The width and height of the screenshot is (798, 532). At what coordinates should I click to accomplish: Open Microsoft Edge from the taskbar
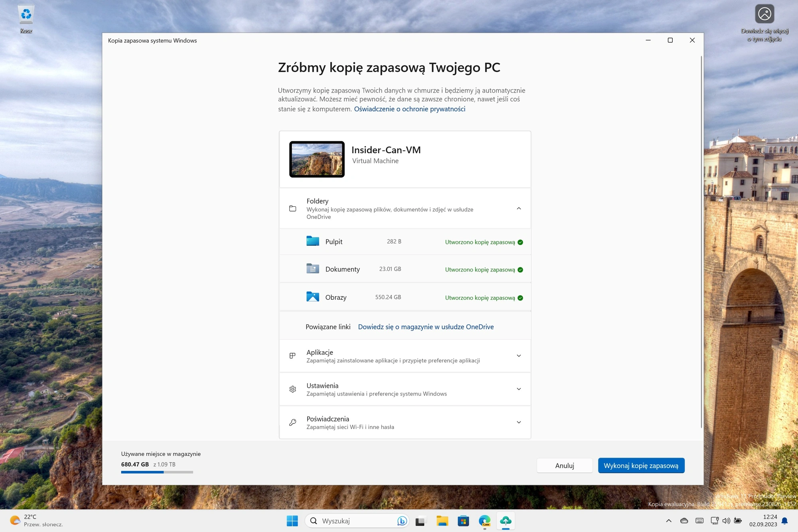(x=484, y=521)
